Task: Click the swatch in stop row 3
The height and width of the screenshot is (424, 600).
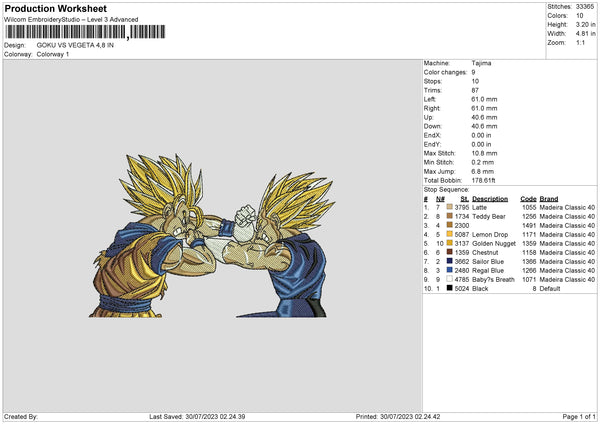Action: tap(449, 225)
